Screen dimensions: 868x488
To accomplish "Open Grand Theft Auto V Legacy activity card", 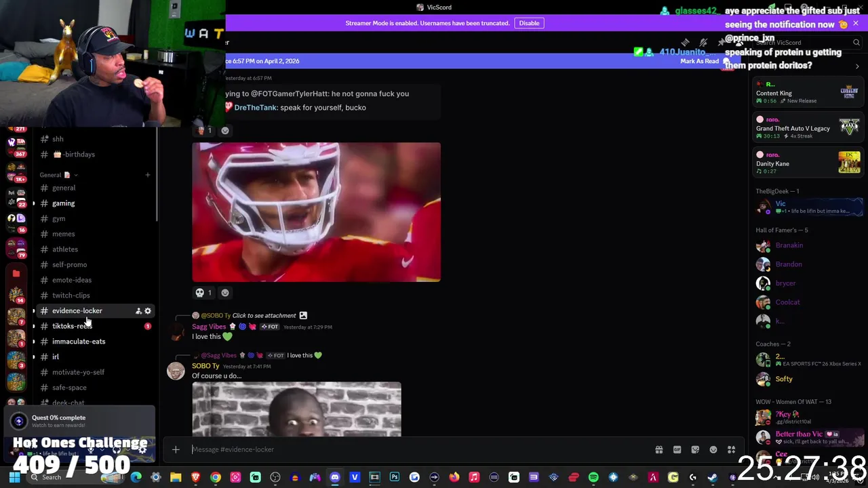I will pos(808,128).
